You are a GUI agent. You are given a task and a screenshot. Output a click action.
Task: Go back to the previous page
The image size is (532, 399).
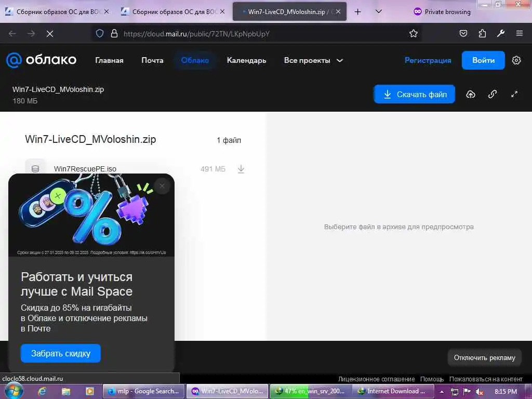pos(12,34)
